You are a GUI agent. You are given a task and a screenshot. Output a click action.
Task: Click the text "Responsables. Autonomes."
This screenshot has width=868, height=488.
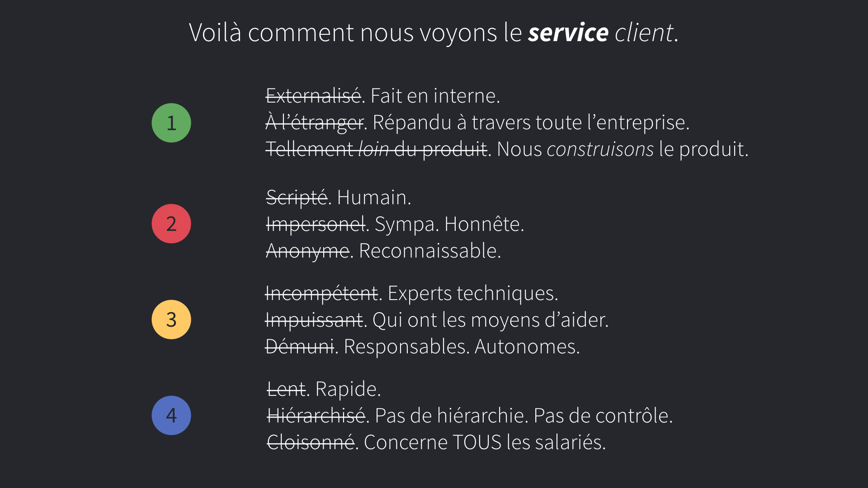pyautogui.click(x=462, y=347)
